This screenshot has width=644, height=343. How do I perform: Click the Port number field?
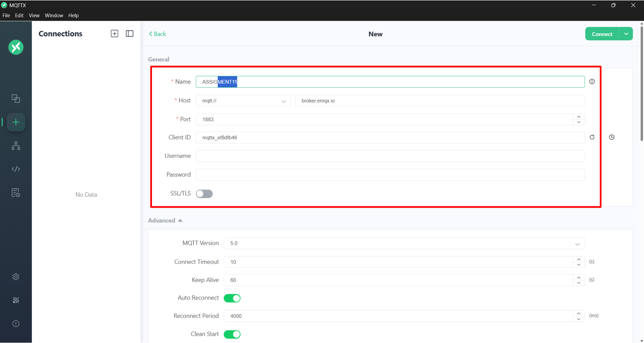coord(384,119)
